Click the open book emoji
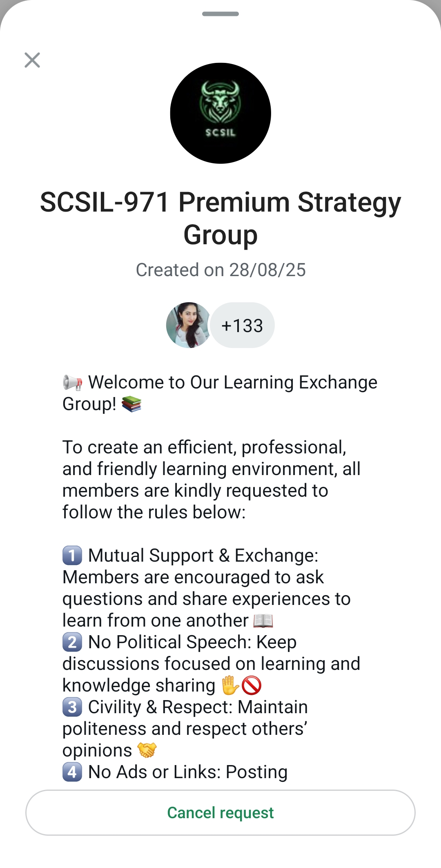 pyautogui.click(x=263, y=621)
